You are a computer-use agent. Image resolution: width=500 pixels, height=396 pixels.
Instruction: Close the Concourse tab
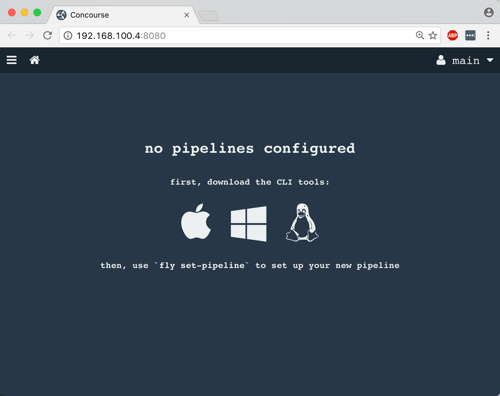[x=187, y=15]
